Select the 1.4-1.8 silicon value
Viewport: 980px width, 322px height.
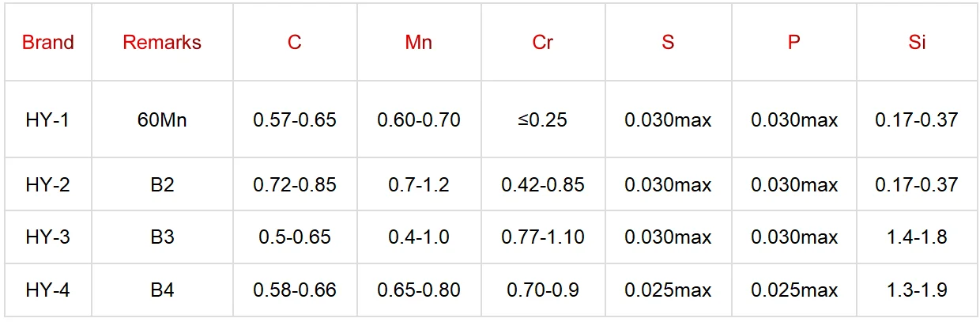tap(917, 237)
